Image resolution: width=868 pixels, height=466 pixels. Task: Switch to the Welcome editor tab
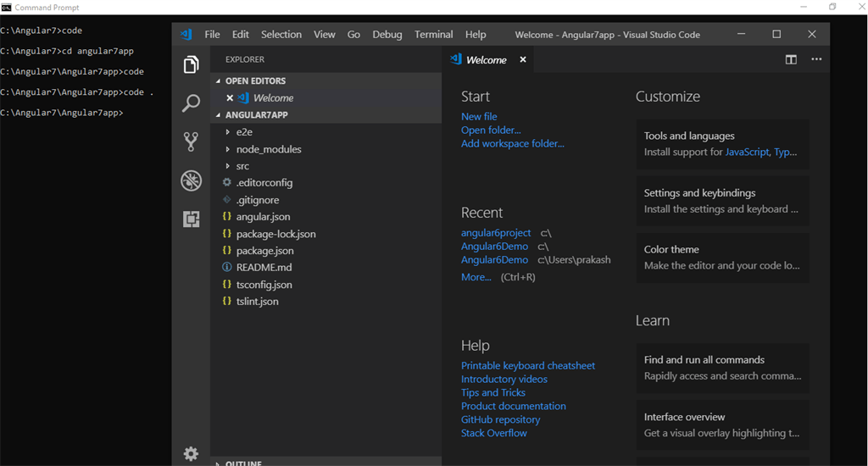pyautogui.click(x=486, y=60)
